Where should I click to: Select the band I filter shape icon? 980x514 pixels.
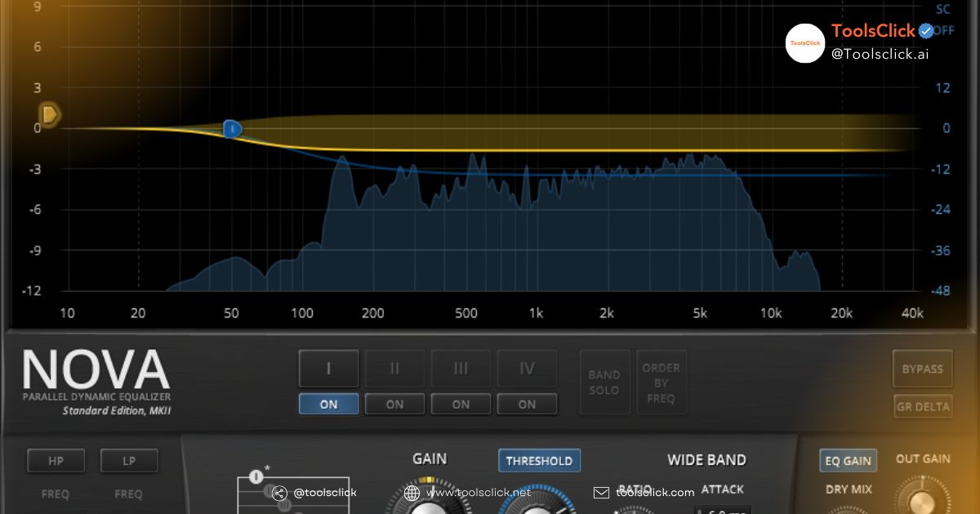coord(256,476)
